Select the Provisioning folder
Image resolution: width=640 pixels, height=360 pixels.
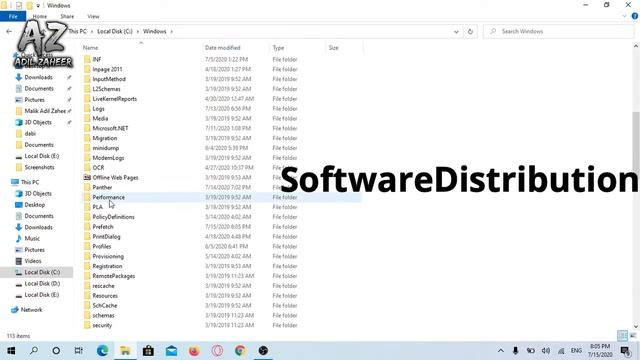tap(108, 256)
